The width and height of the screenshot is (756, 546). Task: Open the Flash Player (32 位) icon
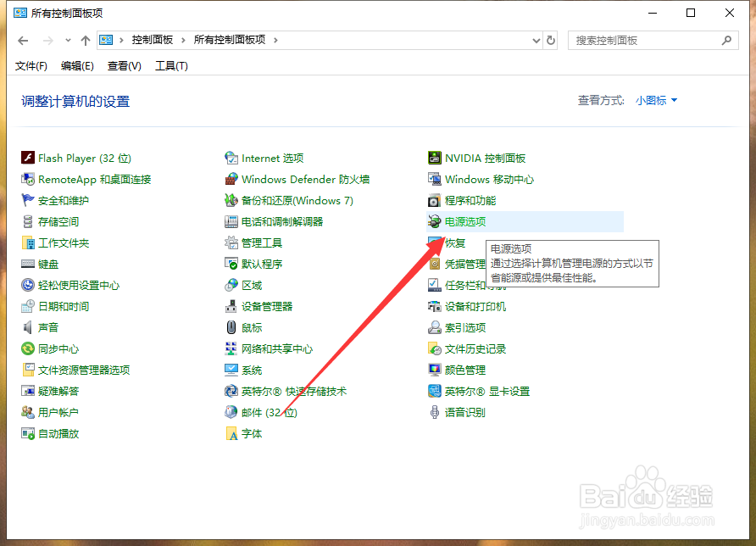pyautogui.click(x=28, y=158)
